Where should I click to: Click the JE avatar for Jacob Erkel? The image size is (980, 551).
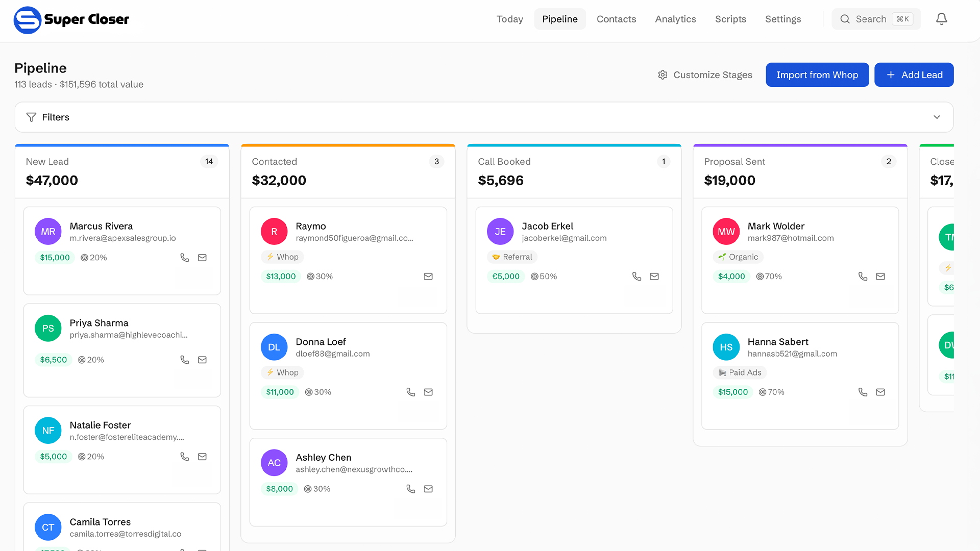[500, 232]
